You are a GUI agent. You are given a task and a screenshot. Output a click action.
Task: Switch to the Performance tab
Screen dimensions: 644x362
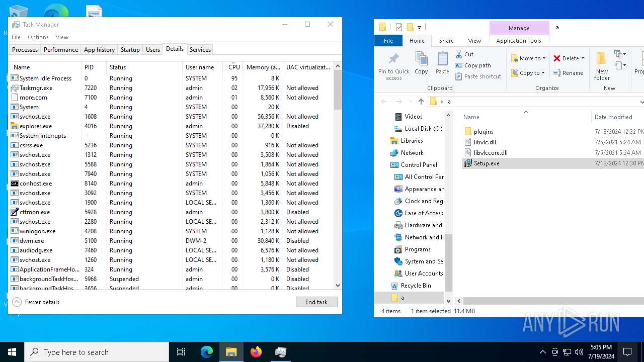click(x=61, y=50)
